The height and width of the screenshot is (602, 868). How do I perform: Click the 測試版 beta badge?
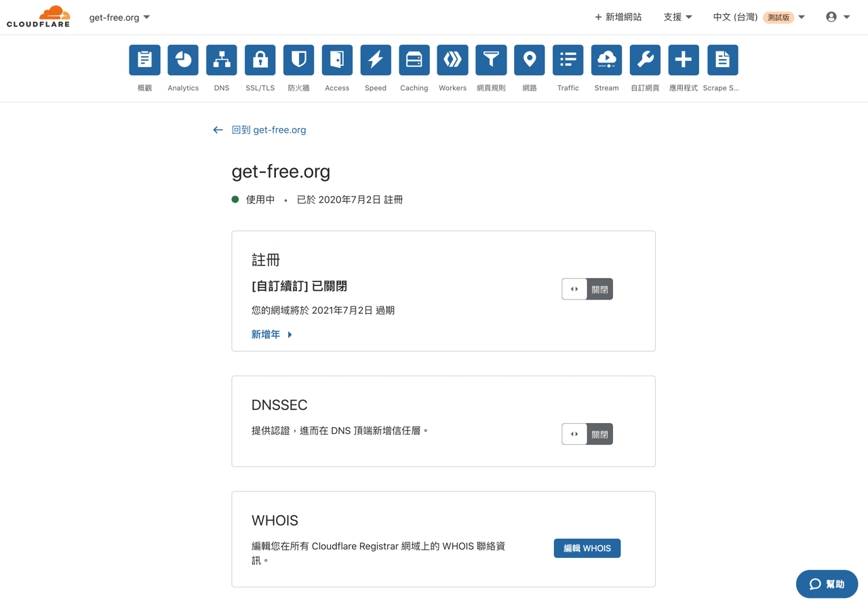click(778, 18)
